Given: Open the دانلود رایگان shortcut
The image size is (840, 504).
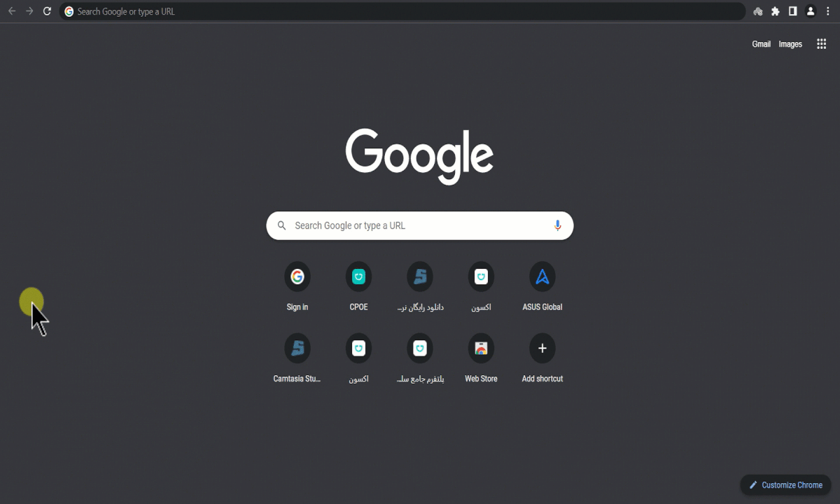Looking at the screenshot, I should point(420,288).
